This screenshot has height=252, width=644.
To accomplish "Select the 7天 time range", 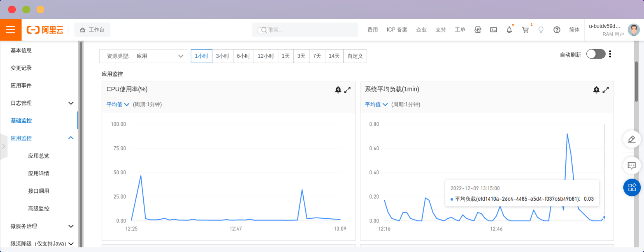I will (x=317, y=56).
